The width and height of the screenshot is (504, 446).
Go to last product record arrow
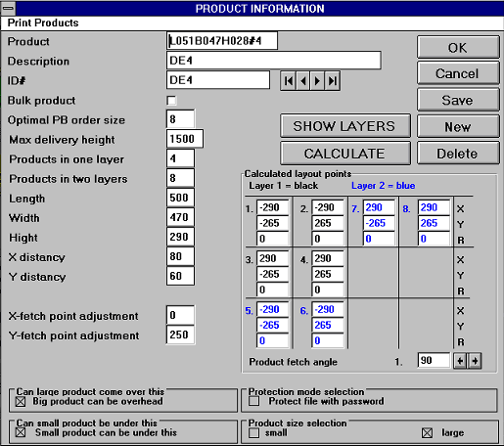pos(332,80)
